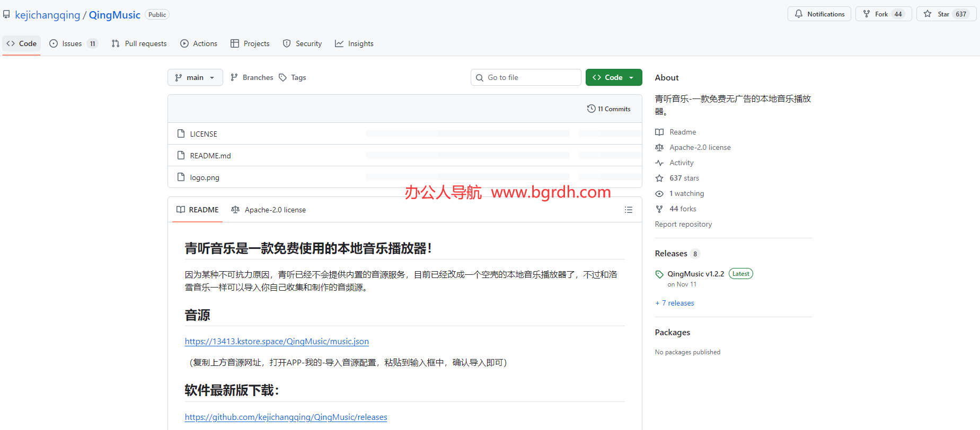Click the Notifications bell button

(x=819, y=14)
